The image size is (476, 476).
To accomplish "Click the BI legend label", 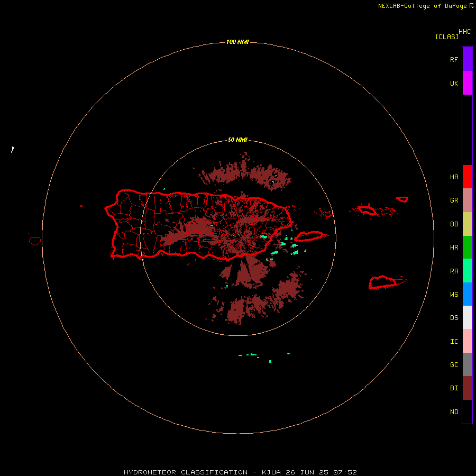I will [x=454, y=388].
